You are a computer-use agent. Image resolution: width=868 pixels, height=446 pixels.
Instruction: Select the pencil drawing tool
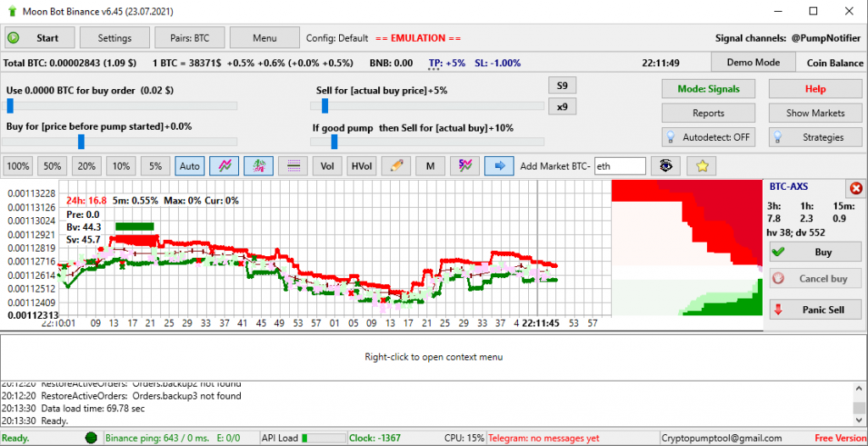coord(396,165)
